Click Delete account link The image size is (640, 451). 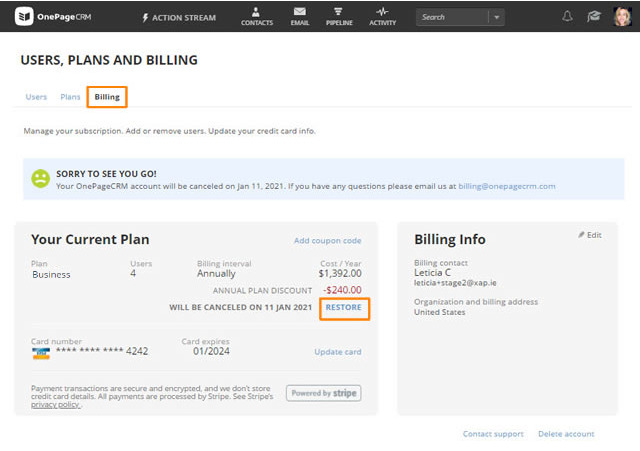tap(566, 434)
